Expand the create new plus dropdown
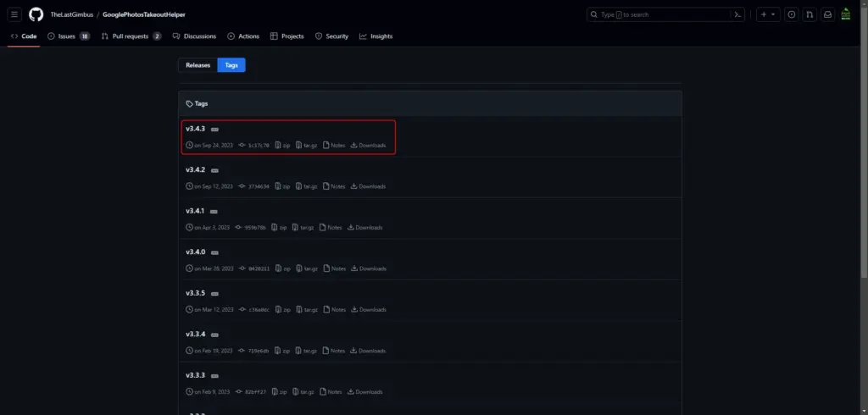The image size is (868, 415). pos(768,15)
